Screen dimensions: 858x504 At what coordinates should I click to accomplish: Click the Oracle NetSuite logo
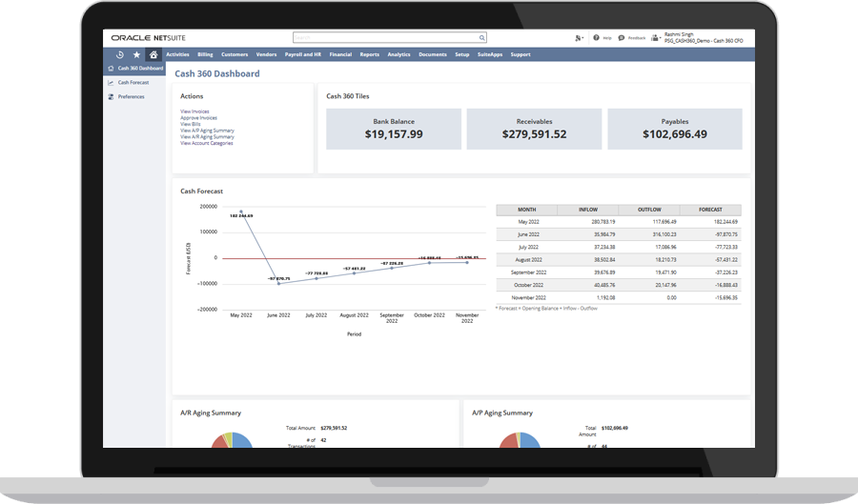click(x=149, y=38)
